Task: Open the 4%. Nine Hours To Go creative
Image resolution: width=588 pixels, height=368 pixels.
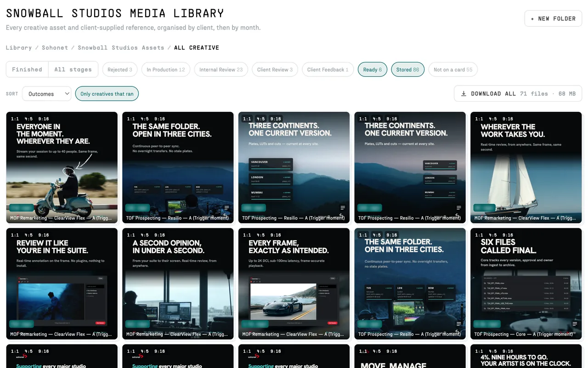Action: click(x=526, y=356)
